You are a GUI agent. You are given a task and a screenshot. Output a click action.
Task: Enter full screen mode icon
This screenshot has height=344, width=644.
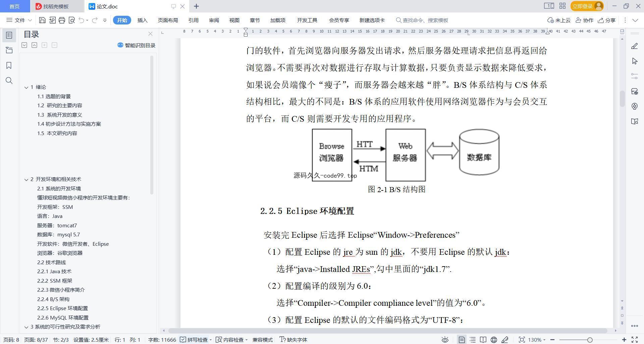[635, 340]
